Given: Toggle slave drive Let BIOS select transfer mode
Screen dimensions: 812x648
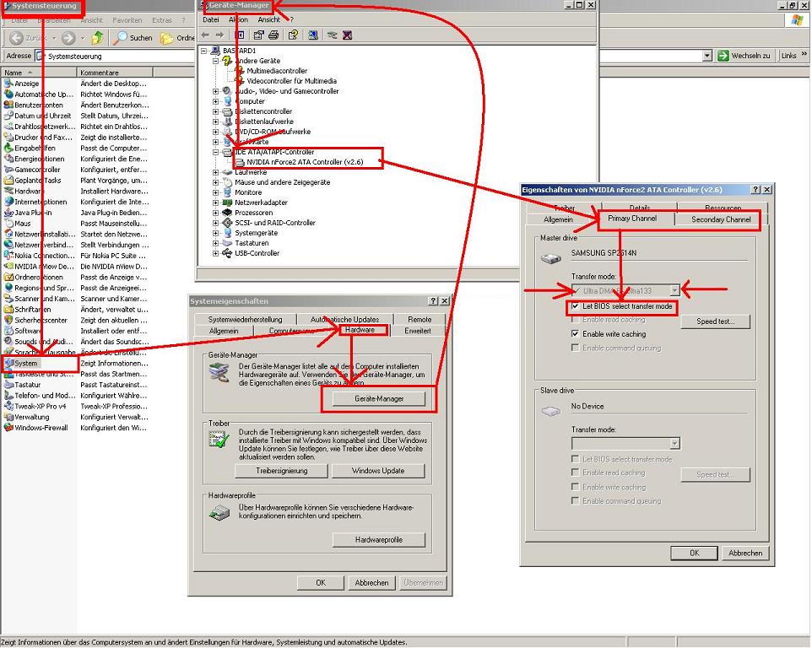Looking at the screenshot, I should (576, 459).
